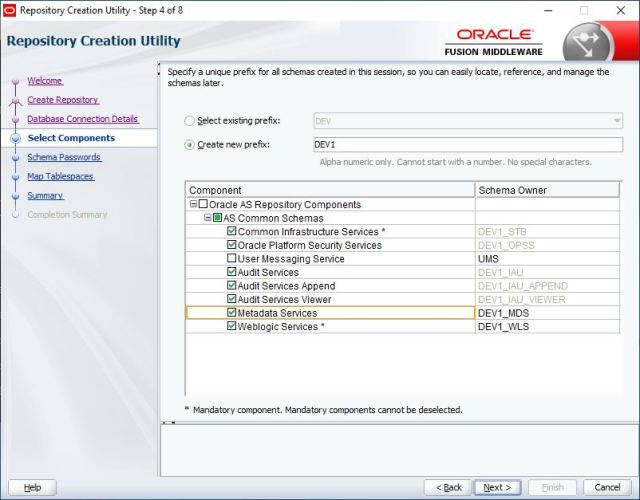The height and width of the screenshot is (500, 640).
Task: Toggle AS Common Schemas checkbox
Action: [x=218, y=218]
